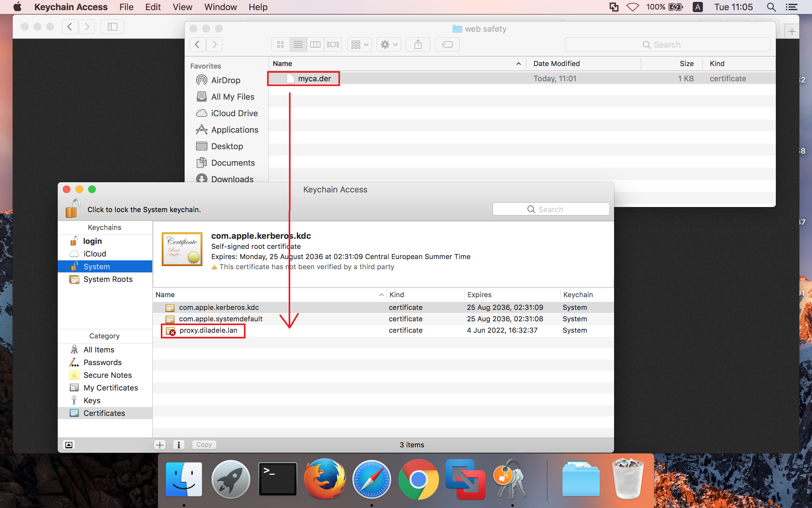Screen dimensions: 812x508
Task: Click back arrow in the background window
Action: point(70,27)
